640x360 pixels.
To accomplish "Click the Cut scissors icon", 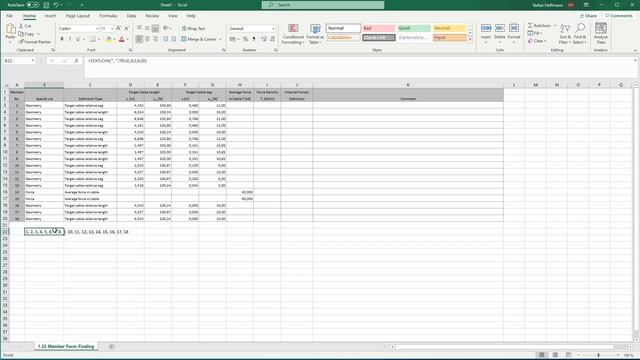I will click(21, 26).
